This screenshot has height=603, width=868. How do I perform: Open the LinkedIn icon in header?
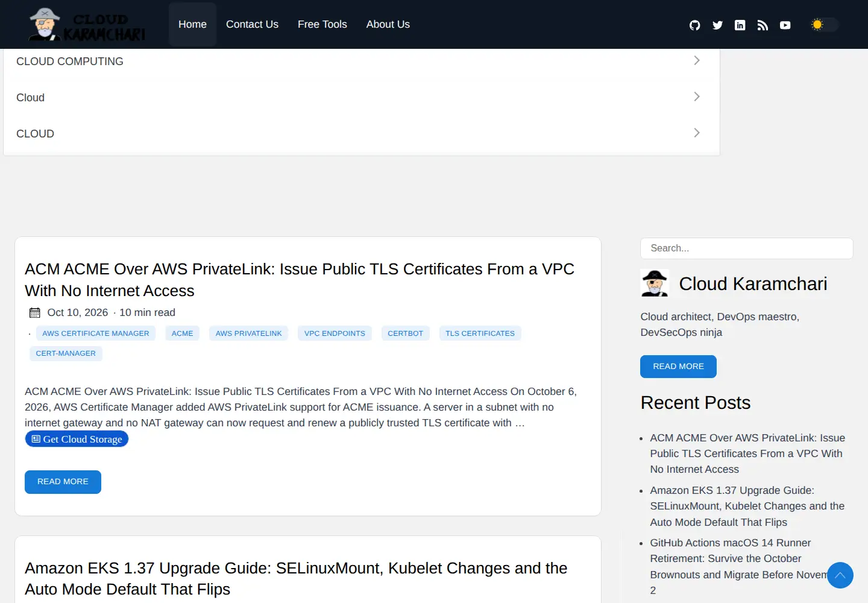[x=740, y=25]
